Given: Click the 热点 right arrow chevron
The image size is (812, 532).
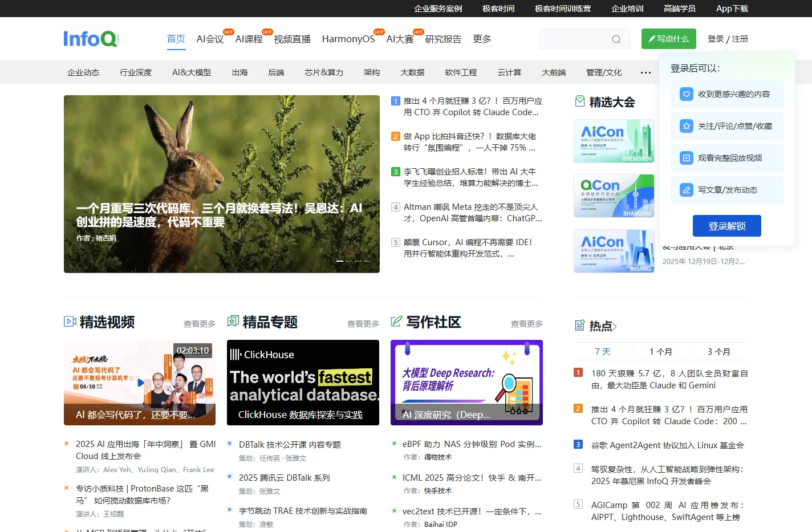Looking at the screenshot, I should point(615,327).
